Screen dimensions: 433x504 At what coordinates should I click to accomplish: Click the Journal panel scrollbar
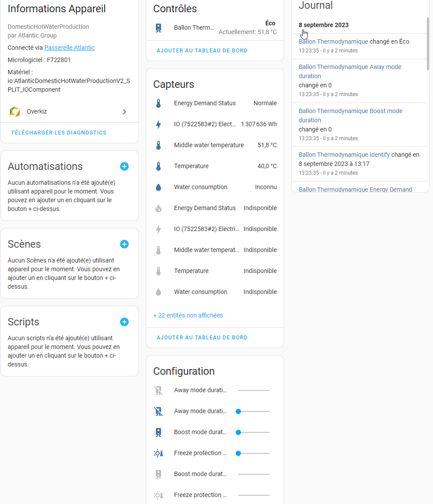point(428,44)
